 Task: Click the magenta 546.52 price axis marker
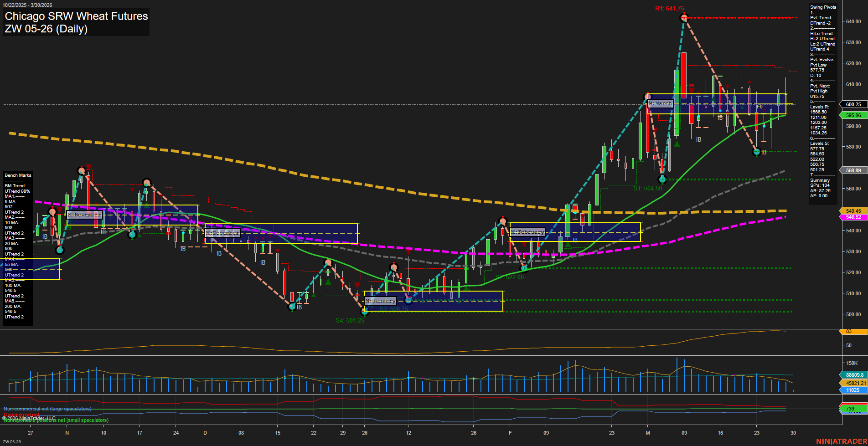click(853, 217)
